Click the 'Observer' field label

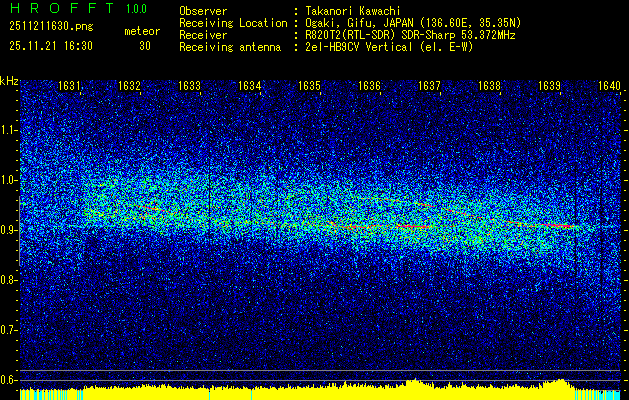[x=203, y=11]
